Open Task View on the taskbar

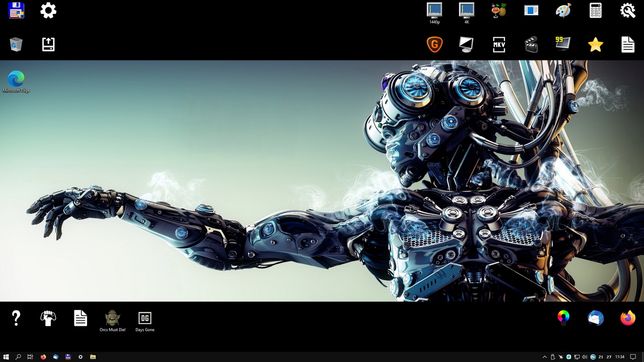30,357
